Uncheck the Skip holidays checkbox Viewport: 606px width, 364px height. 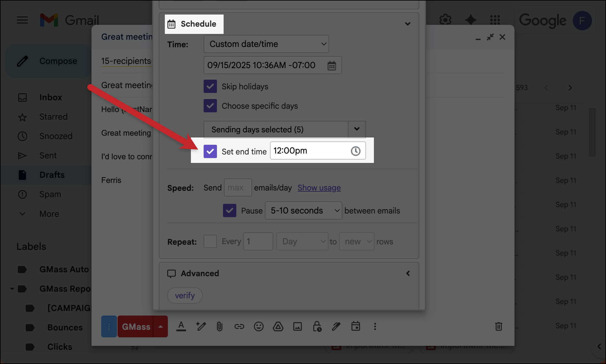point(210,87)
